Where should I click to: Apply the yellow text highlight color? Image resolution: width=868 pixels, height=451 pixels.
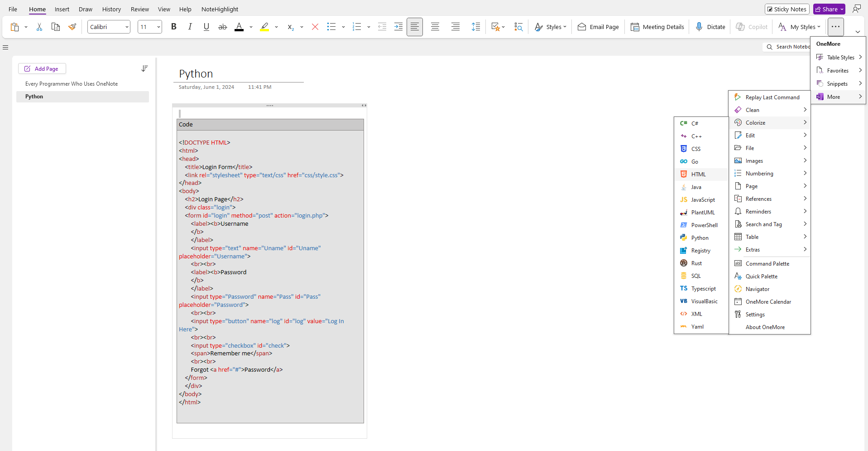pyautogui.click(x=264, y=27)
